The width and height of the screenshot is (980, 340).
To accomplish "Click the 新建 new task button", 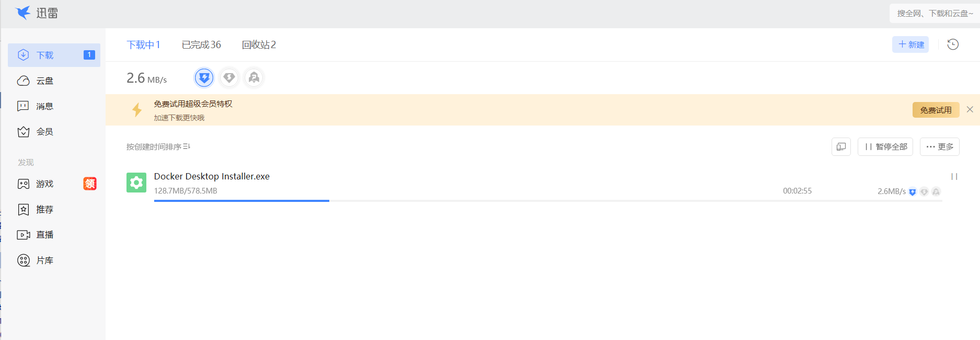I will pyautogui.click(x=910, y=45).
